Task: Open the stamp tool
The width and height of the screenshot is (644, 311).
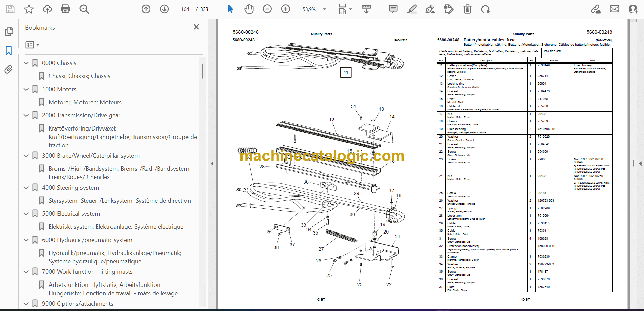Action: tap(448, 9)
